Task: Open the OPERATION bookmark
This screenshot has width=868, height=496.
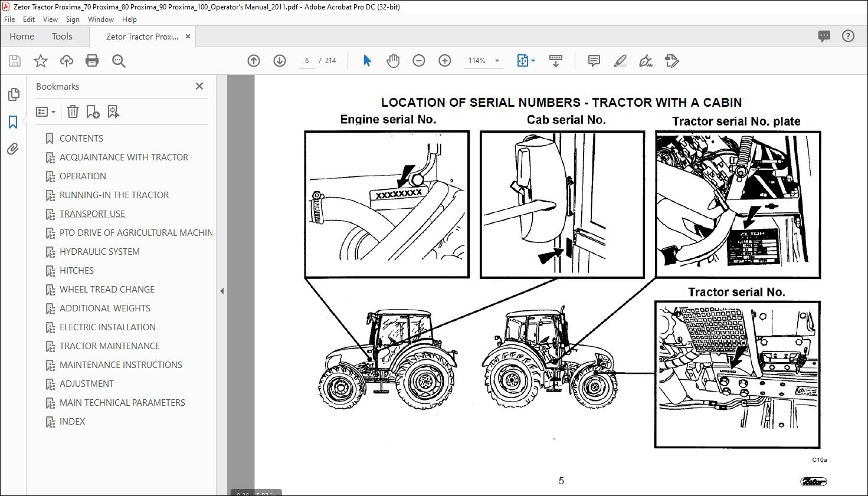Action: [83, 176]
